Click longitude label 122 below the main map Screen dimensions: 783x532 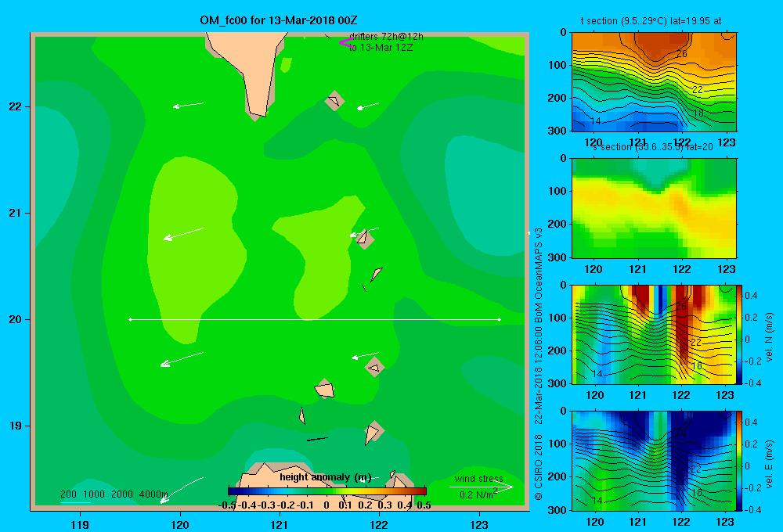coord(379,524)
